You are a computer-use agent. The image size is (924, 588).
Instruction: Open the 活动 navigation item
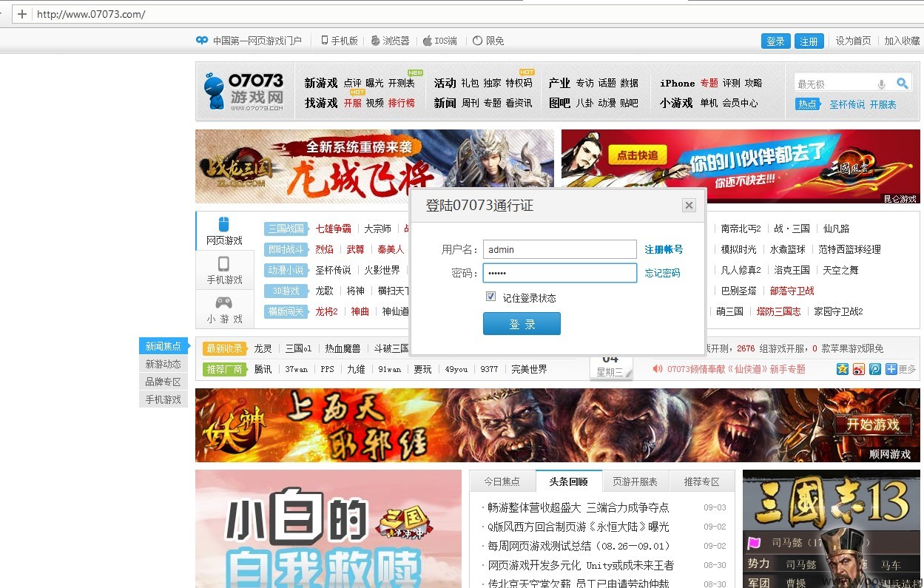click(445, 83)
